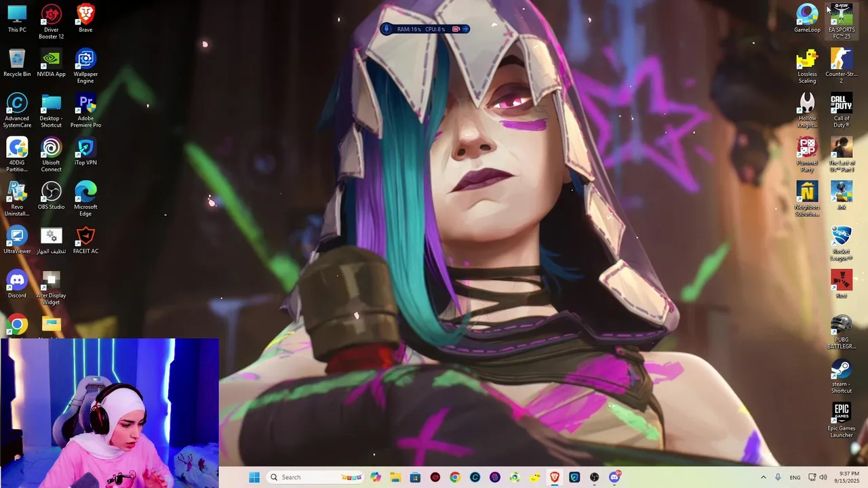Open NVIDIA App shortcut

(x=51, y=63)
